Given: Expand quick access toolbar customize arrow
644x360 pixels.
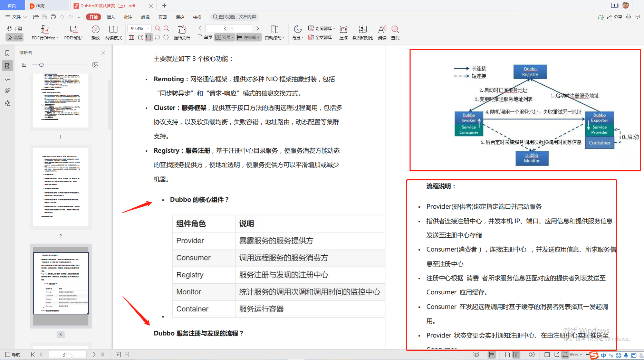Looking at the screenshot, I should (79, 17).
